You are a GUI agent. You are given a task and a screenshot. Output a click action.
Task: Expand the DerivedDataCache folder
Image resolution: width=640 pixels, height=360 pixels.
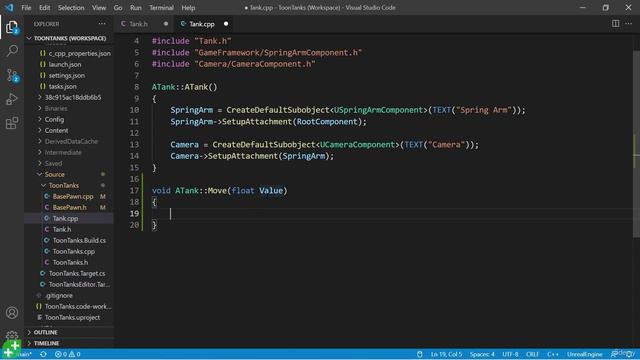(x=69, y=142)
